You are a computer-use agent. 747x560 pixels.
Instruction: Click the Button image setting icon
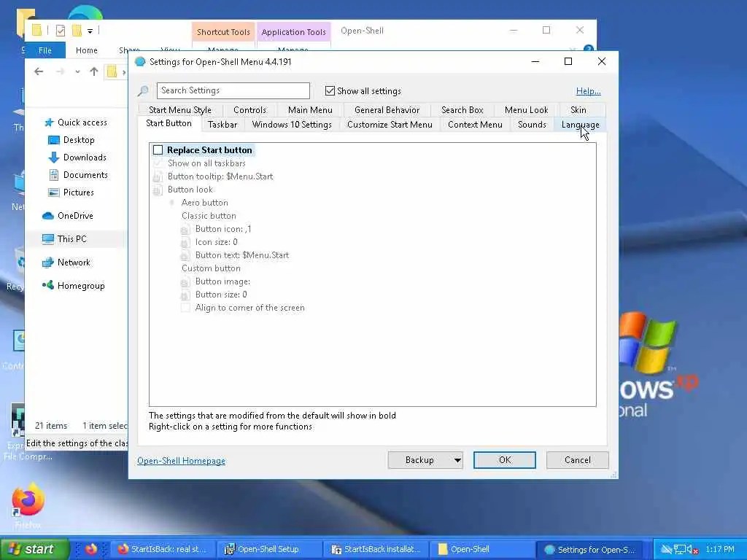point(185,282)
